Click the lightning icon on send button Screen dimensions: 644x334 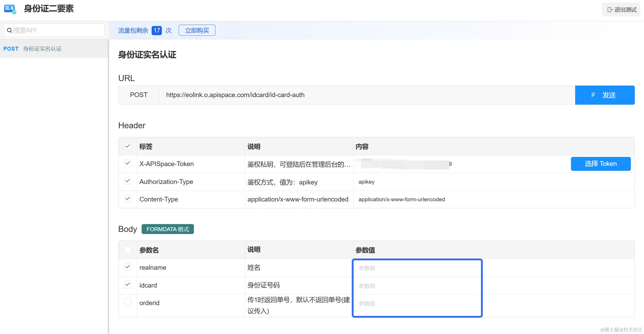click(x=593, y=95)
